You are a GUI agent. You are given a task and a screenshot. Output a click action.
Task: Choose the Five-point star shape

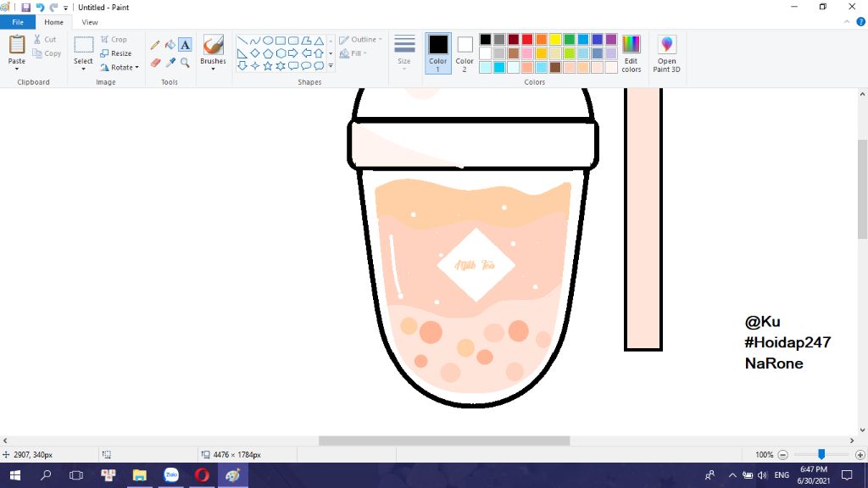pyautogui.click(x=268, y=66)
